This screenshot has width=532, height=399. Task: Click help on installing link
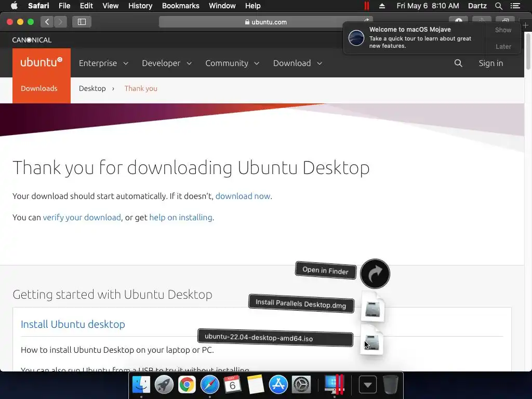tap(181, 218)
